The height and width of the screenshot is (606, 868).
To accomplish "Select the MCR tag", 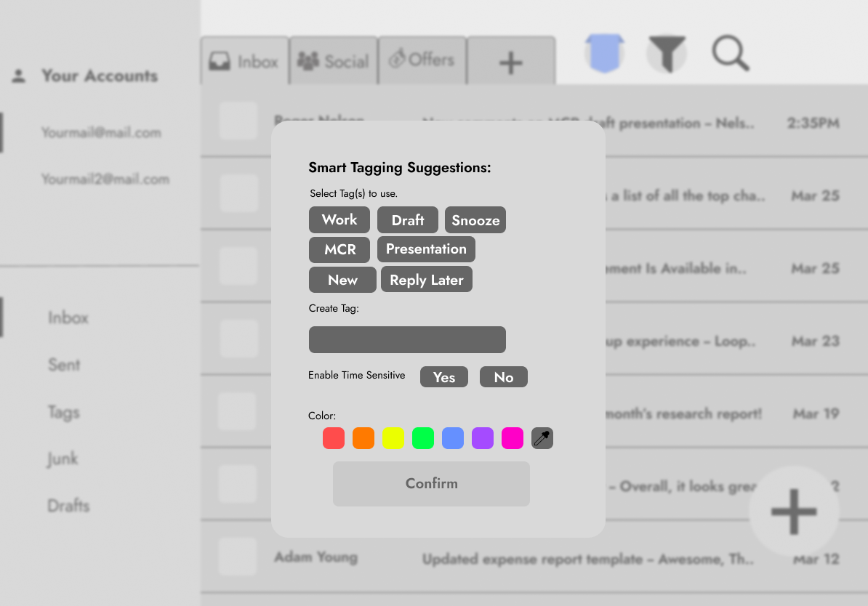I will pyautogui.click(x=339, y=250).
